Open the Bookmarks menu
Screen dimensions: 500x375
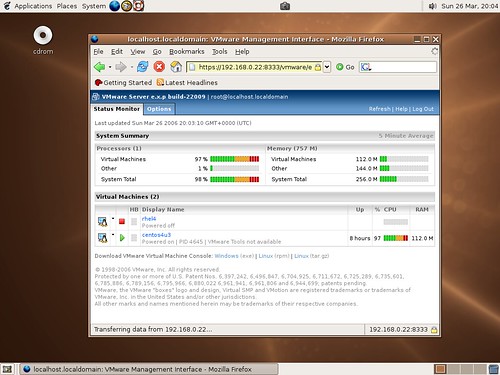pos(187,52)
